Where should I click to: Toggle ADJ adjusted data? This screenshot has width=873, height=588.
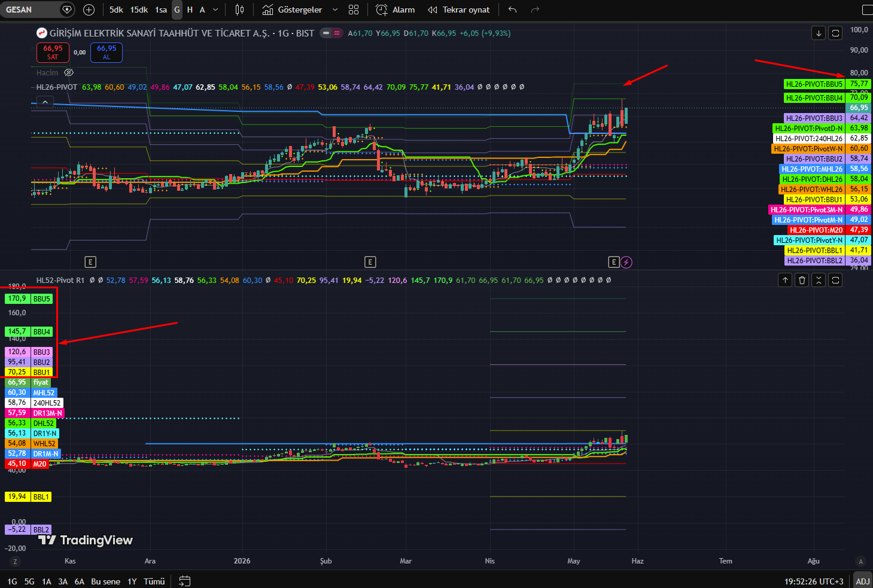click(x=863, y=581)
